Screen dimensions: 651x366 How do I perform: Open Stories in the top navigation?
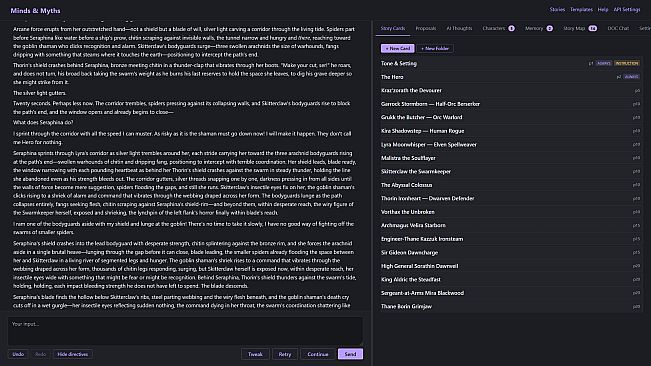tap(557, 10)
